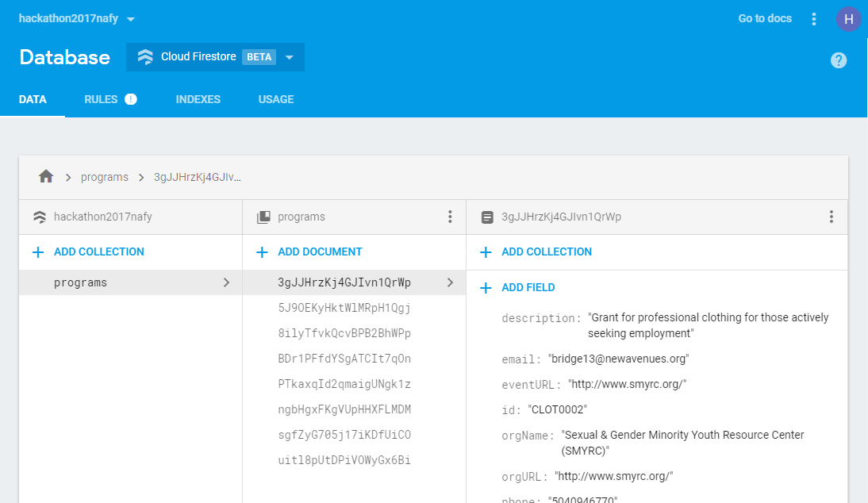Open the programs collection options menu
This screenshot has height=503, width=868.
(450, 217)
